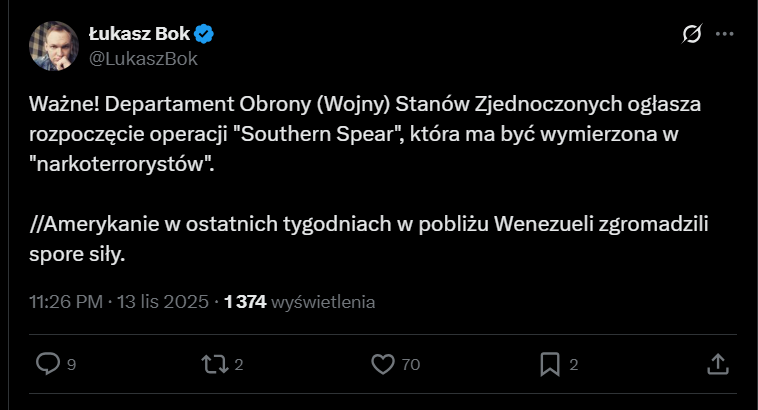Click the repost count of 2
758x410 pixels.
coord(240,365)
